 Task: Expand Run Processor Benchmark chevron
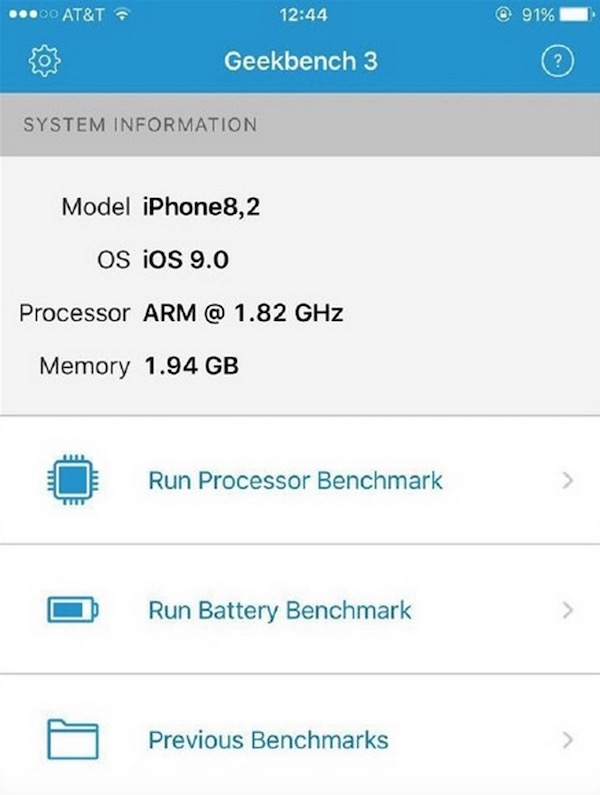pos(568,480)
